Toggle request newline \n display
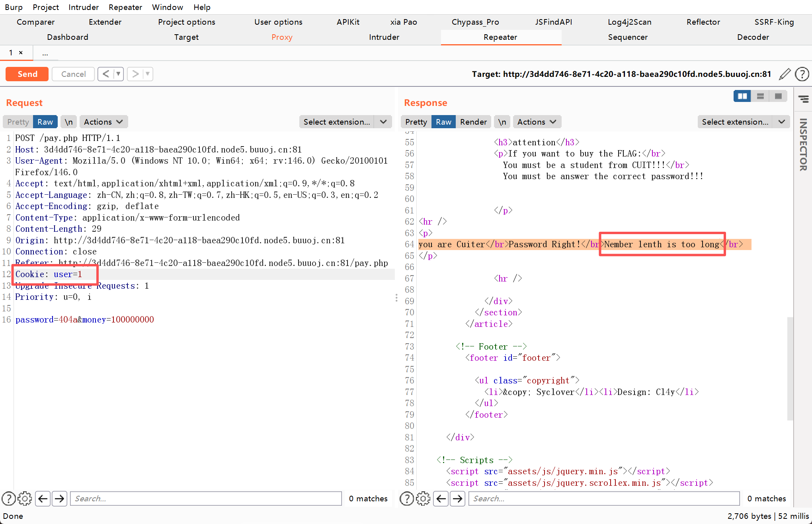The width and height of the screenshot is (812, 524). pos(69,122)
